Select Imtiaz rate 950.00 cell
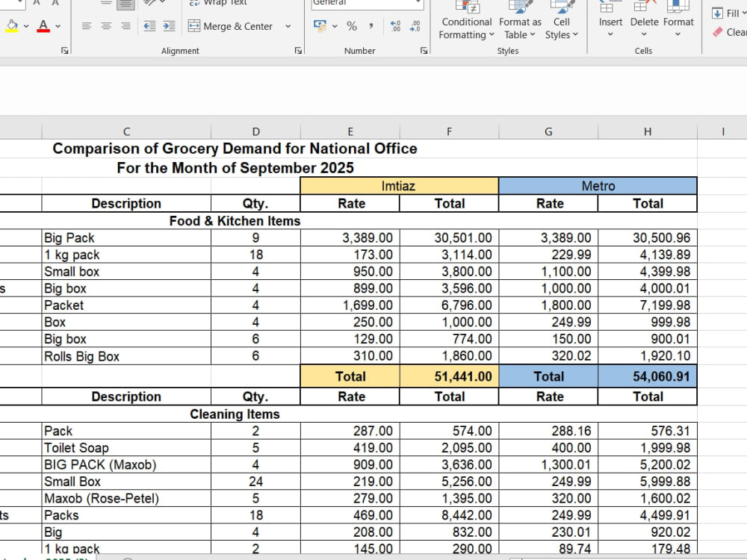 350,272
